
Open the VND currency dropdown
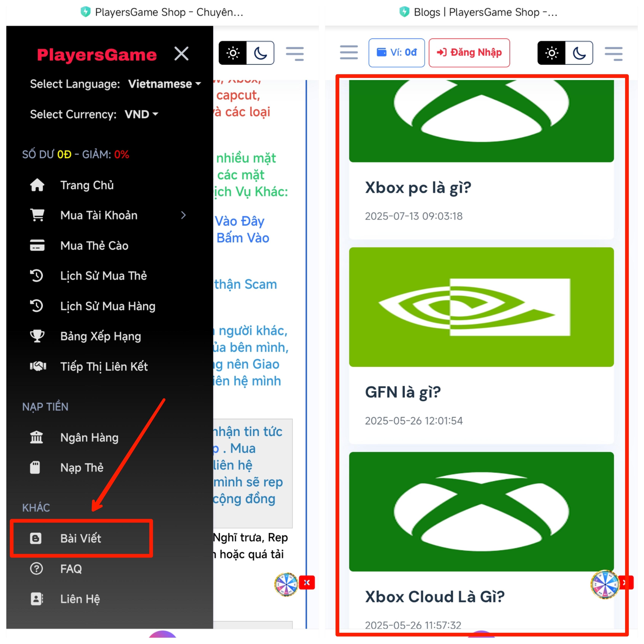coord(141,114)
